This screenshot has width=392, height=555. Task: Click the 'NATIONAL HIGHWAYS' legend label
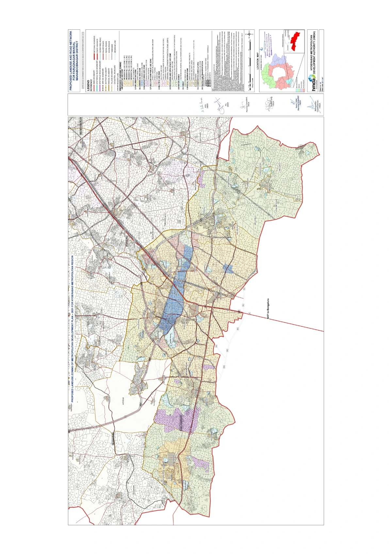tap(94, 45)
